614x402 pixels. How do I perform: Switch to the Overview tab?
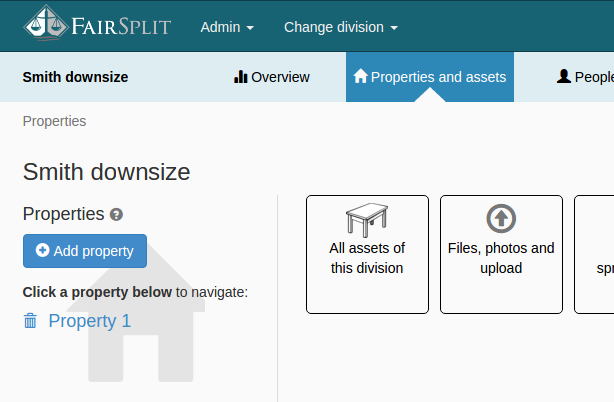click(271, 77)
